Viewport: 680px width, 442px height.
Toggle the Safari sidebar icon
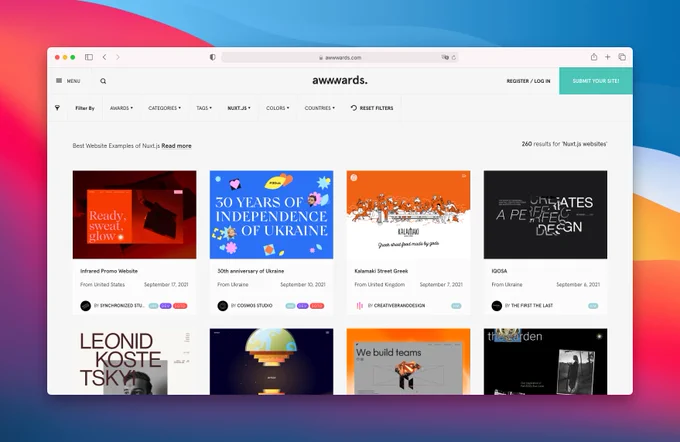pyautogui.click(x=89, y=57)
